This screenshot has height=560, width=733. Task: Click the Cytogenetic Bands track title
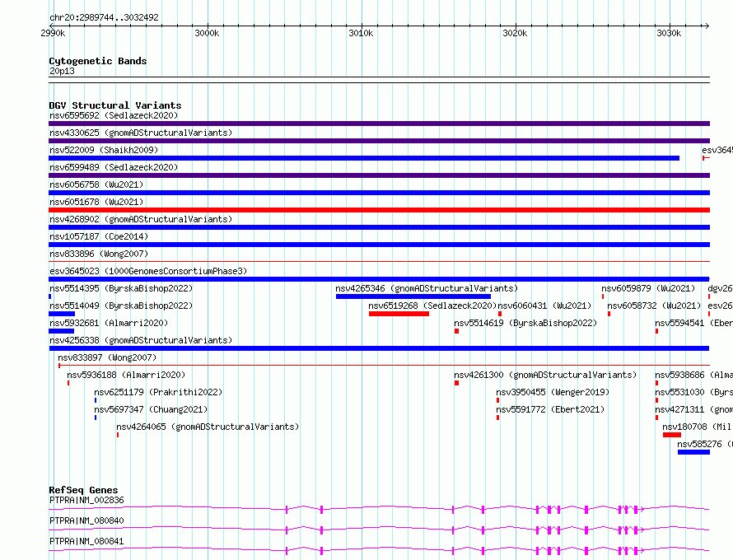click(98, 61)
